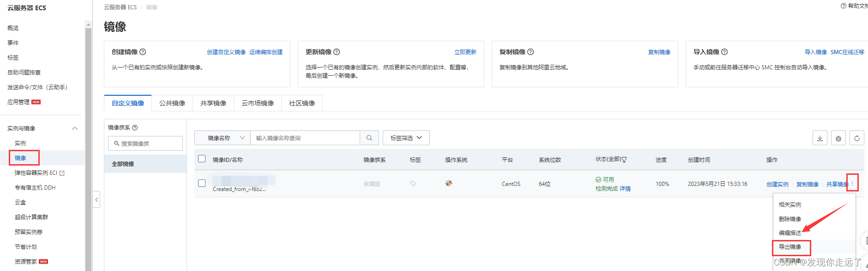Image resolution: width=868 pixels, height=271 pixels.
Task: Click 共享镜像 in the image row actions
Action: tap(838, 184)
